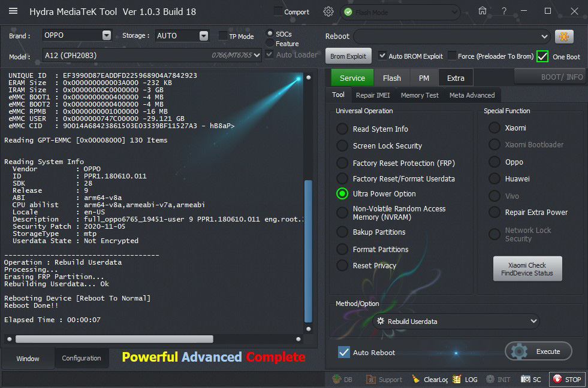The width and height of the screenshot is (588, 388).
Task: Clear the log with ClearLog
Action: pos(430,380)
